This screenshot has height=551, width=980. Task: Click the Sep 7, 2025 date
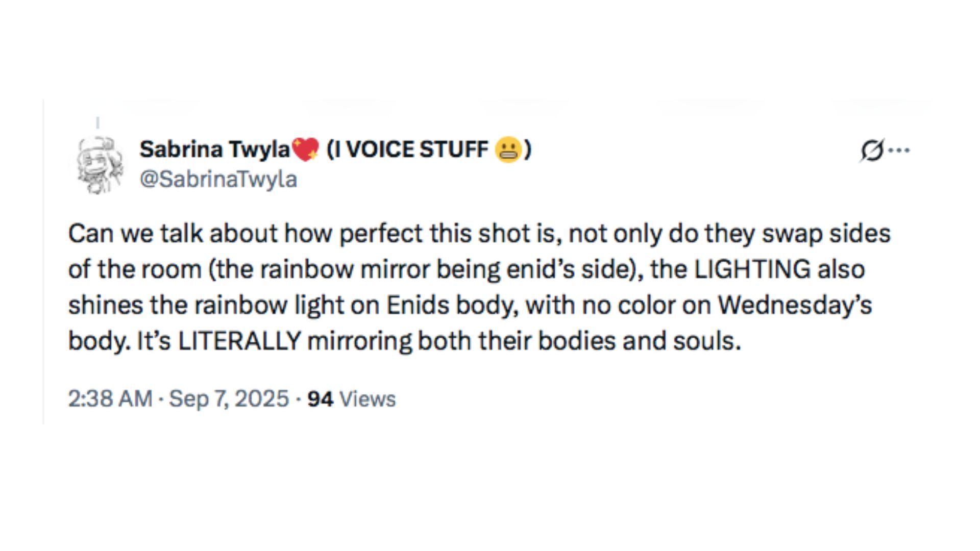coord(229,398)
